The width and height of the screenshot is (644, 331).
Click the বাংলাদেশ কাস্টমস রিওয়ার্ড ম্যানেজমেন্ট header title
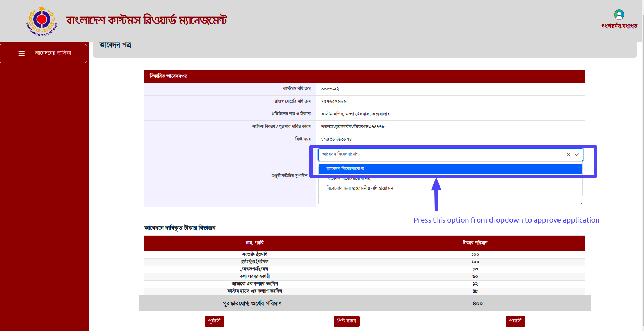tap(146, 20)
